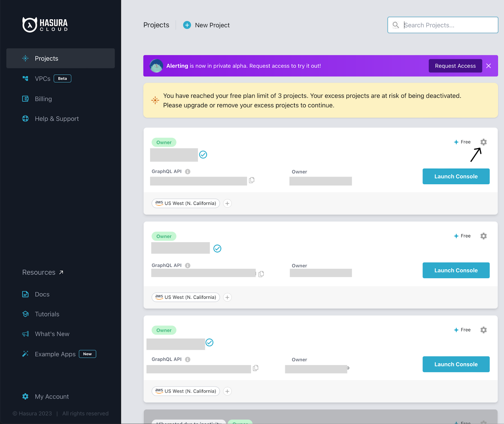
Task: Add a region to the first project
Action: (x=227, y=203)
